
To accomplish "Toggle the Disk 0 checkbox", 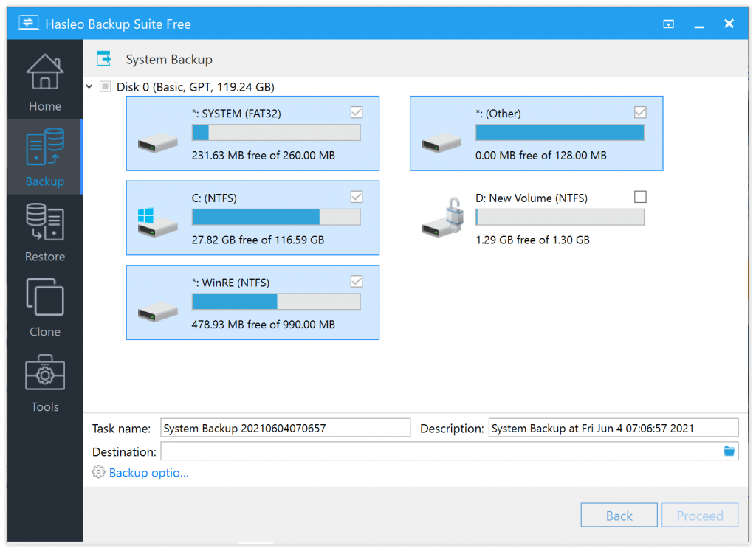I will tap(105, 87).
